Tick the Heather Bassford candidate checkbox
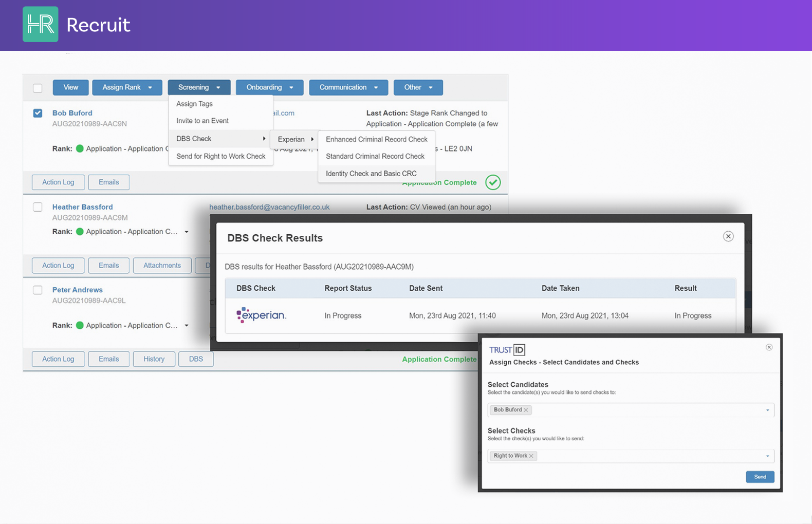The image size is (812, 524). coord(38,207)
